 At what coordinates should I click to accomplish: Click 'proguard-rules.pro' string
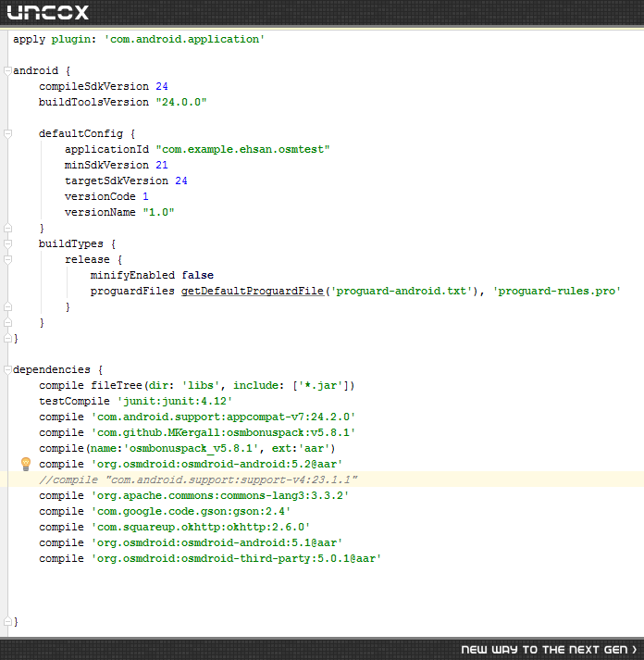click(557, 291)
